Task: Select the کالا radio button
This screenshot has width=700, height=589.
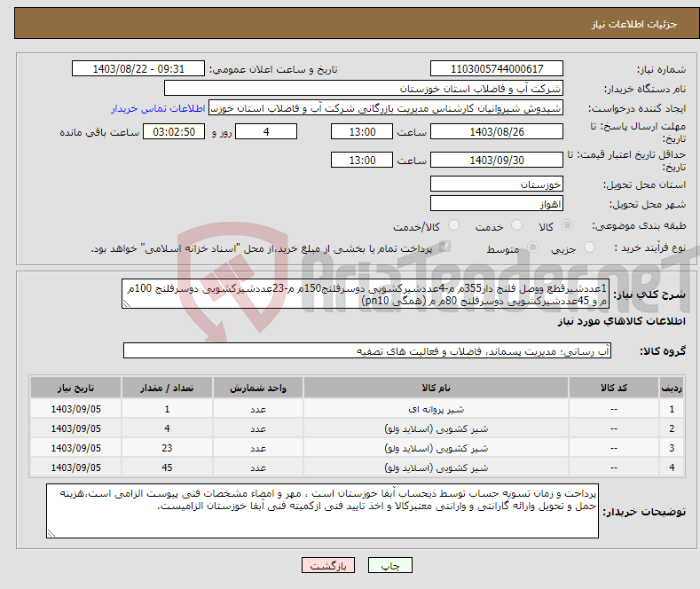Action: tap(567, 225)
